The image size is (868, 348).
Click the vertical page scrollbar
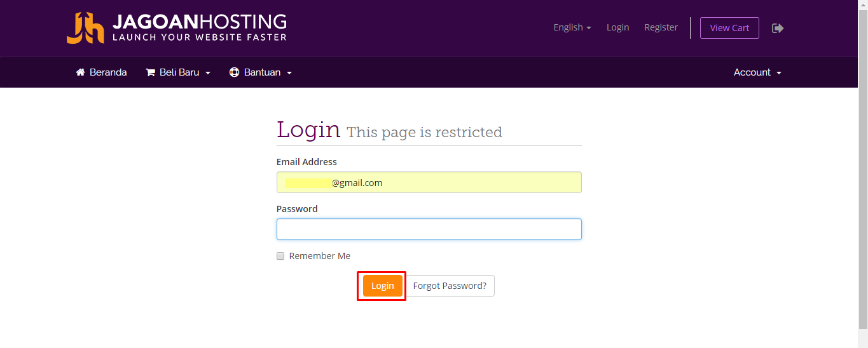pos(863,174)
